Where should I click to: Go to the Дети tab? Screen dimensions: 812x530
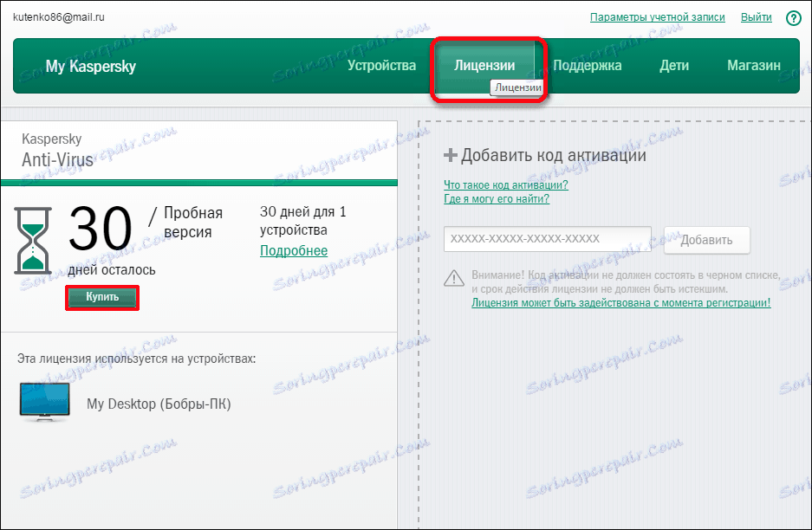(674, 66)
